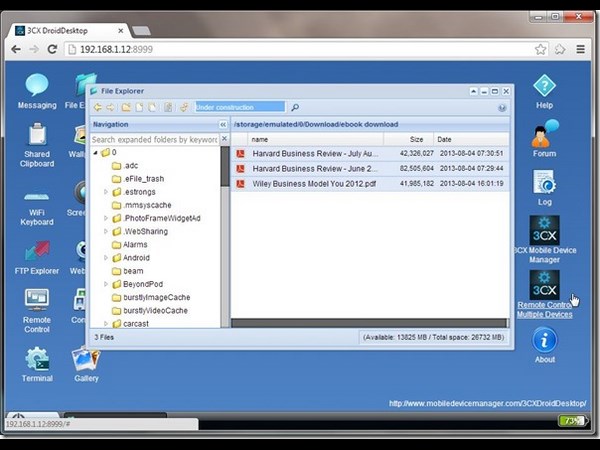This screenshot has height=450, width=600.
Task: Roll up the File Explorer window
Action: [x=473, y=91]
